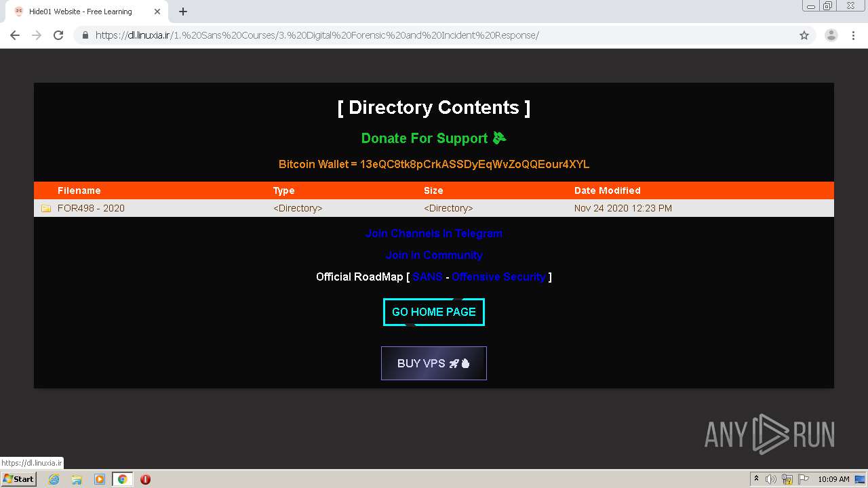Image resolution: width=868 pixels, height=488 pixels.
Task: Click the red Opera taskbar icon
Action: [x=145, y=479]
